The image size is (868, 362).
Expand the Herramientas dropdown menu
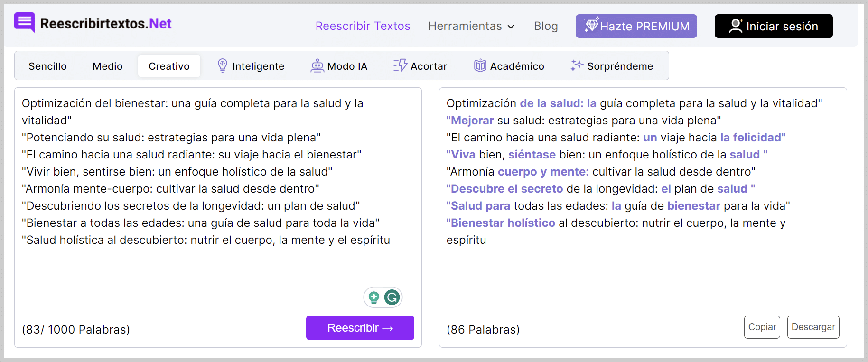[471, 26]
